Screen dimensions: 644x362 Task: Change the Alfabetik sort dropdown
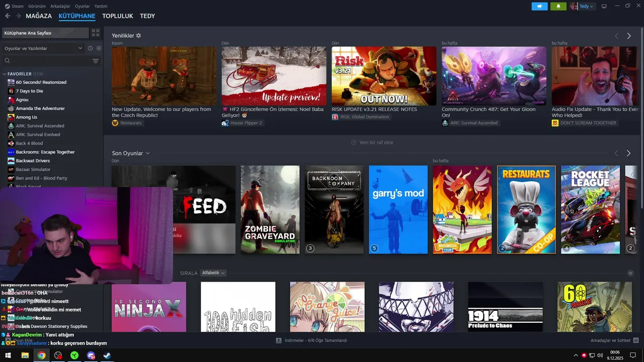coord(213,273)
